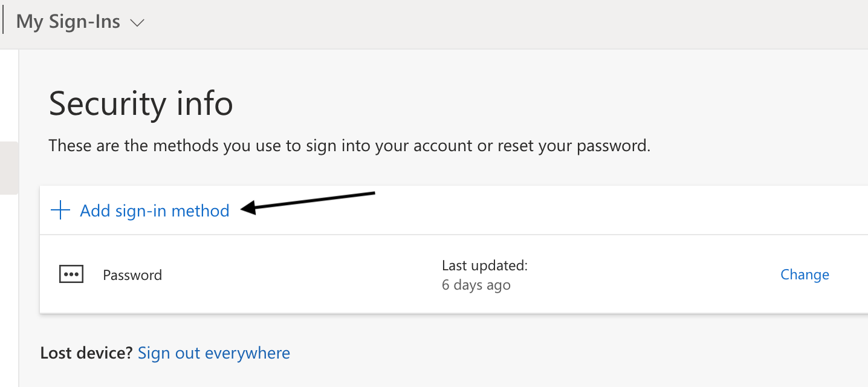Click the plus icon for adding method

[60, 210]
